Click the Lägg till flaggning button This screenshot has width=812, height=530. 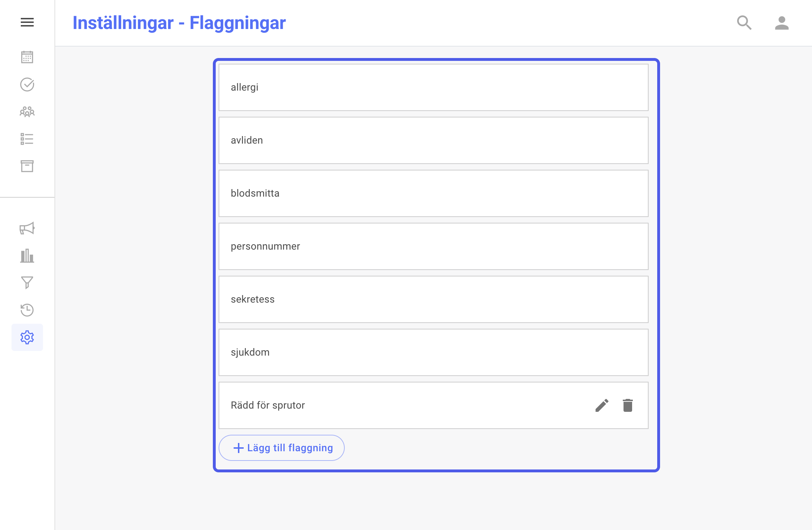(282, 448)
